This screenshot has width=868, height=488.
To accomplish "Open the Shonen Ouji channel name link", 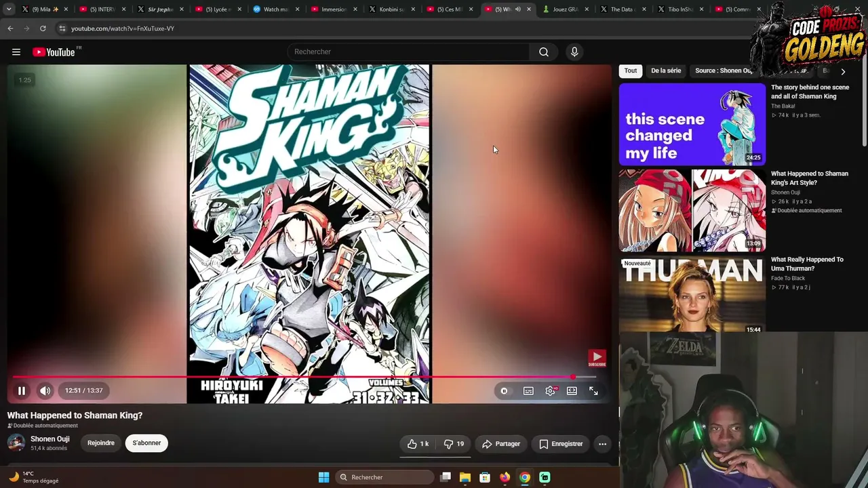I will tap(50, 439).
